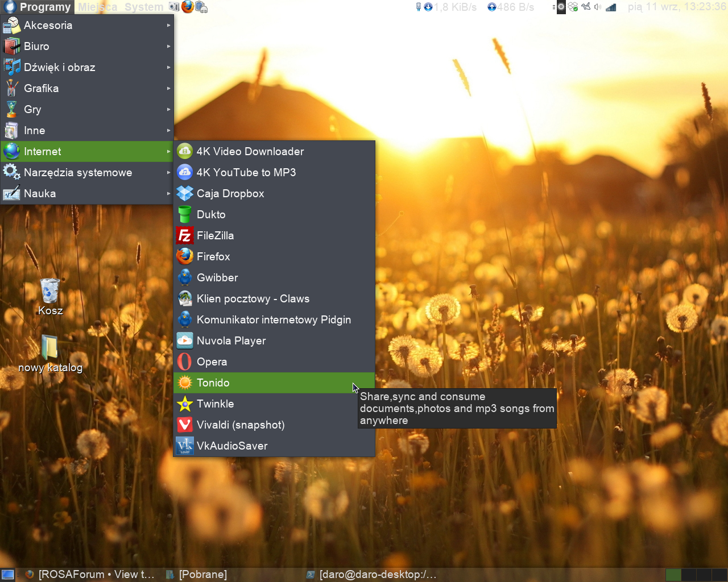Close the Programy menu on the top panel

pyautogui.click(x=38, y=7)
